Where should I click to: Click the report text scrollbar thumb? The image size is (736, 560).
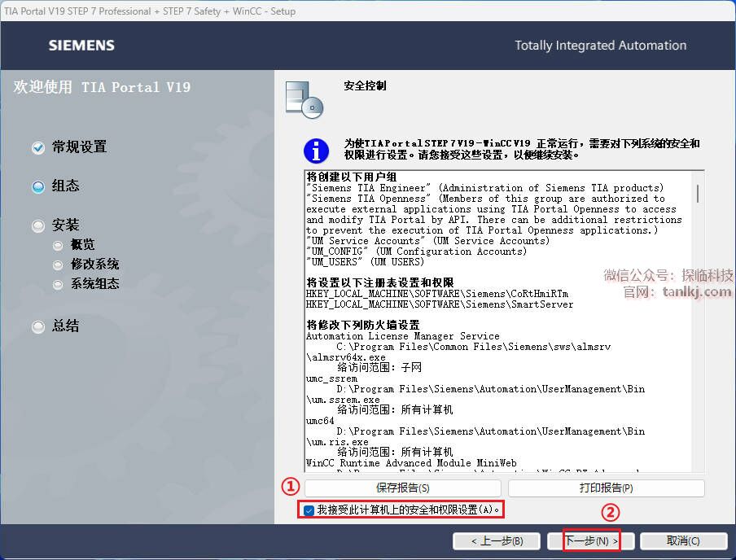coord(698,194)
